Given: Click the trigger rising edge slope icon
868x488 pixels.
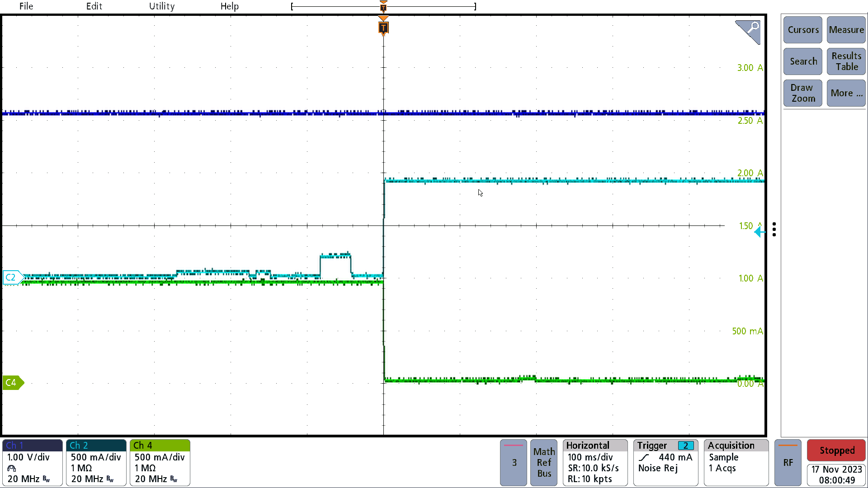Looking at the screenshot, I should tap(644, 458).
